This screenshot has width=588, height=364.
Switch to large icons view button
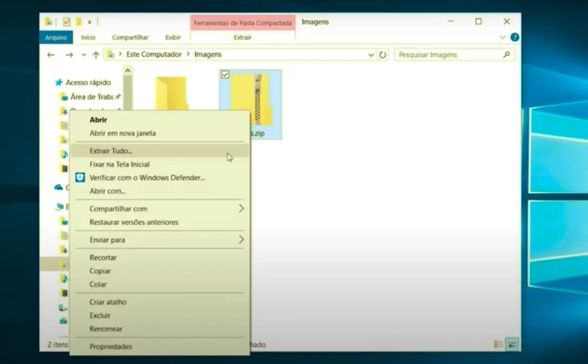point(512,344)
